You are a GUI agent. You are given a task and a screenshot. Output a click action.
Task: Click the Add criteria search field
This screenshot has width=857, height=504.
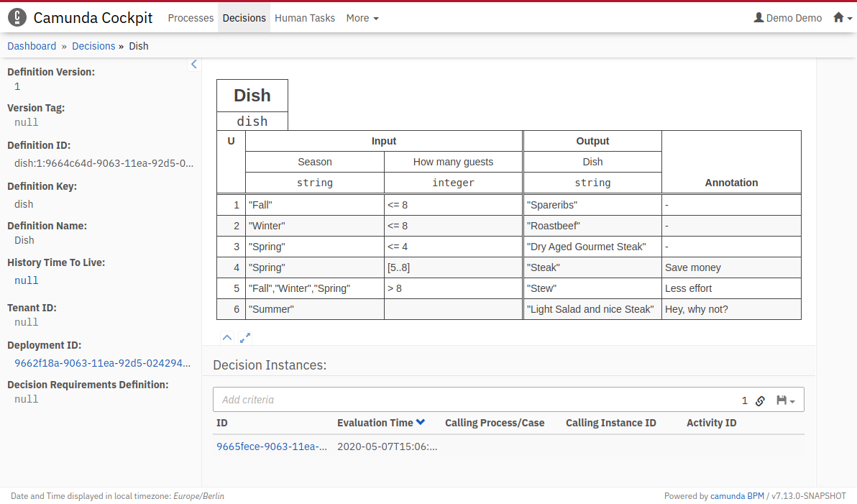point(475,400)
